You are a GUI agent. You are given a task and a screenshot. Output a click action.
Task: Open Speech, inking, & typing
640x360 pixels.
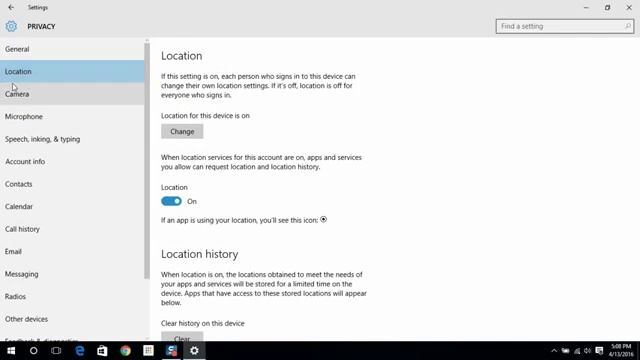[x=72, y=139]
